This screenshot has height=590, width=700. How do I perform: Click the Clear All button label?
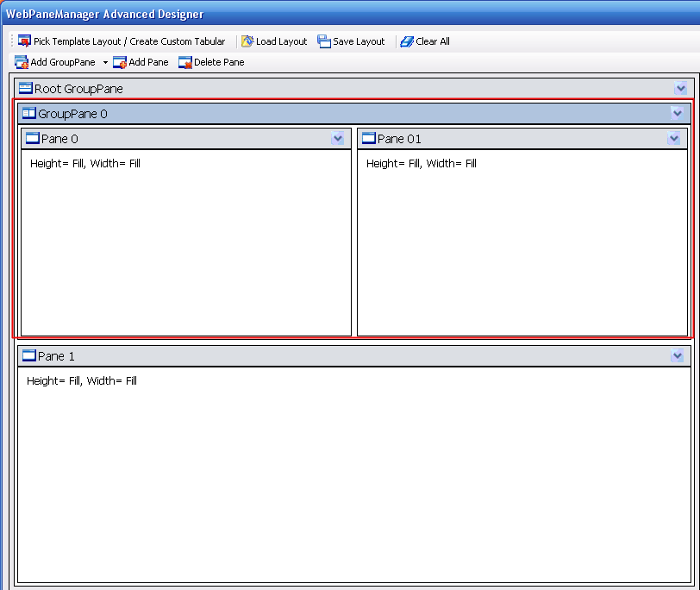(433, 41)
